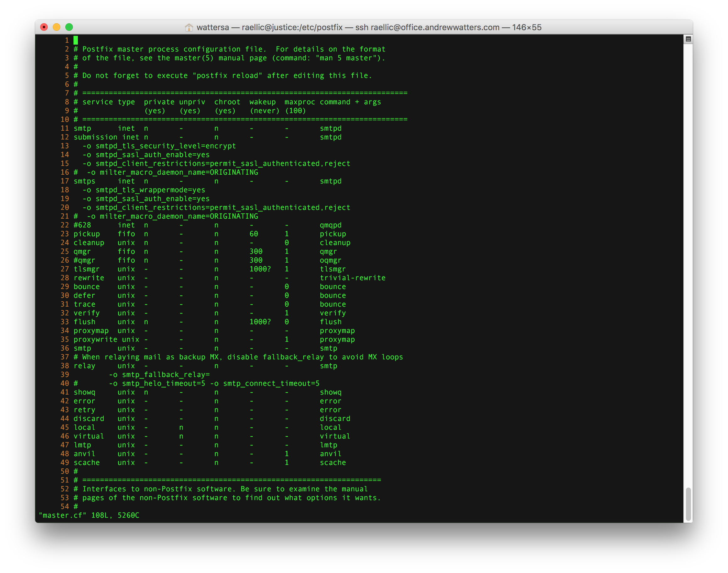Click "1000?" wakeup value on flush line
The width and height of the screenshot is (728, 573).
click(x=260, y=322)
